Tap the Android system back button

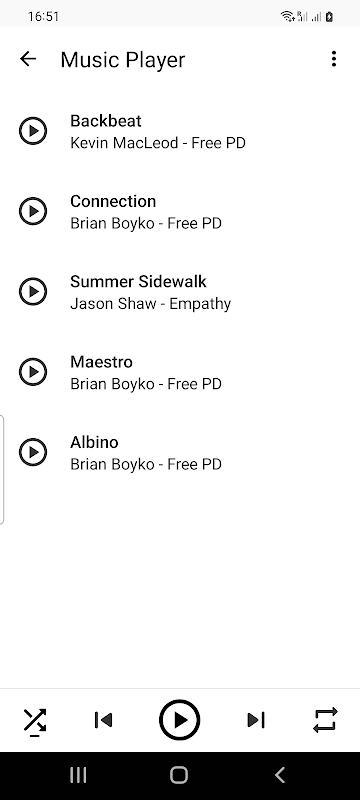pos(279,775)
